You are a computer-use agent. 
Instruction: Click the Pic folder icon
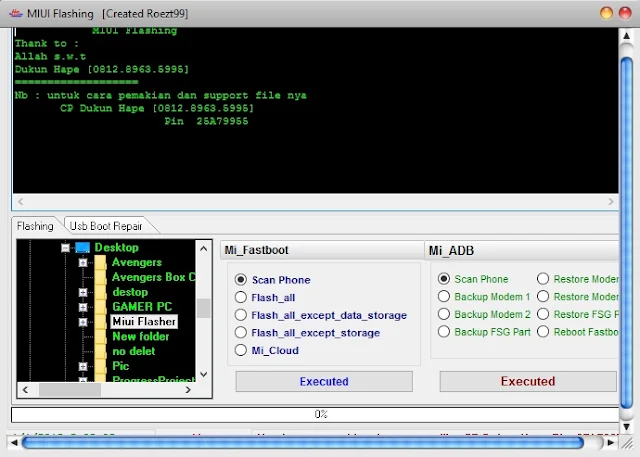click(100, 366)
